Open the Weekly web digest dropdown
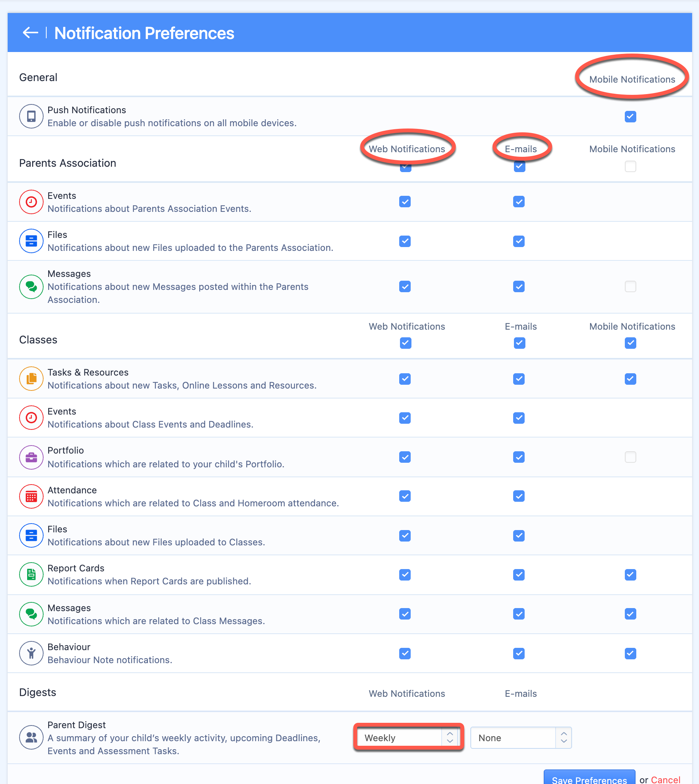This screenshot has height=784, width=699. [x=408, y=738]
